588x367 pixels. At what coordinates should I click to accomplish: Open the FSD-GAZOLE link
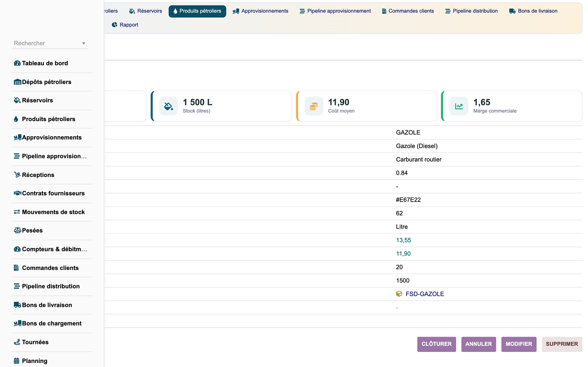(x=425, y=294)
